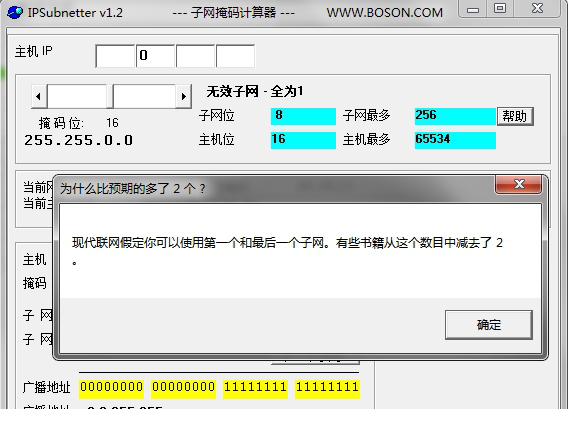Click the max hosts value 65534
This screenshot has height=425, width=568.
[455, 140]
